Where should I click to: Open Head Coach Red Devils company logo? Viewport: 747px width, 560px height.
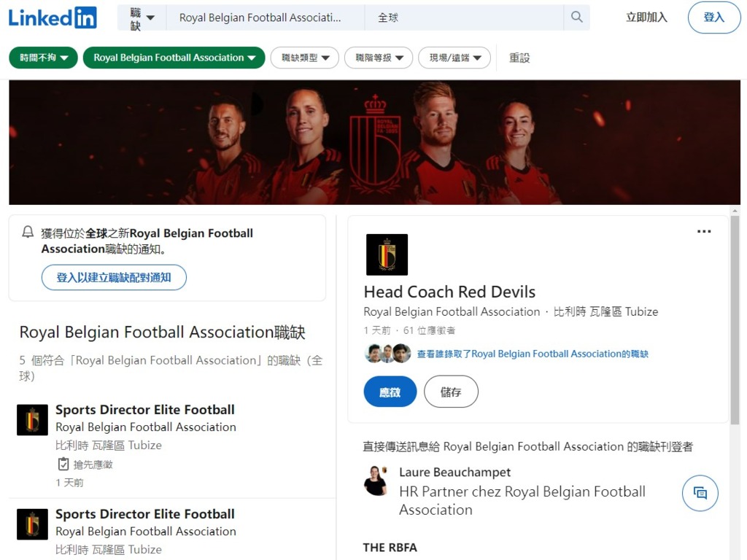[x=387, y=254]
